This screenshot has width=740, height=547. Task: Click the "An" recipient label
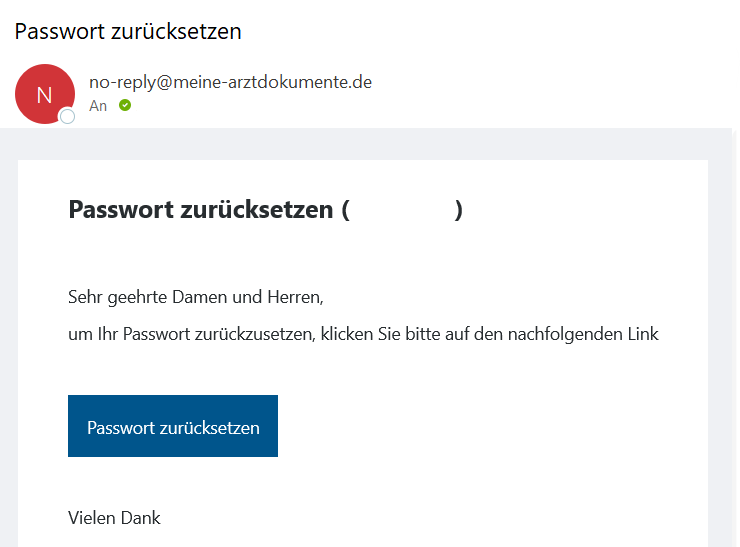pyautogui.click(x=98, y=106)
